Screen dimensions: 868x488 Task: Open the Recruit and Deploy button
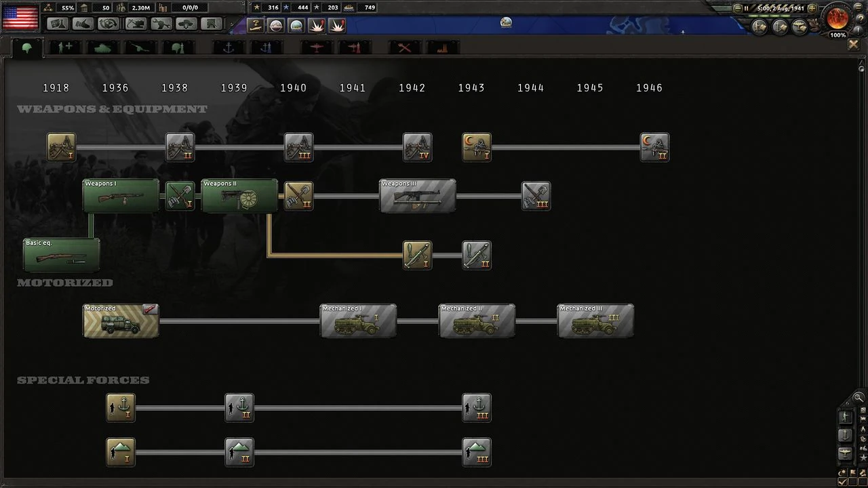pyautogui.click(x=186, y=24)
